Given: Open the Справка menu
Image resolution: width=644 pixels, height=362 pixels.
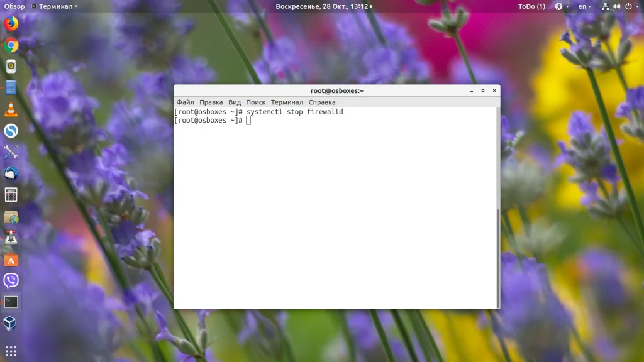Looking at the screenshot, I should pyautogui.click(x=322, y=102).
